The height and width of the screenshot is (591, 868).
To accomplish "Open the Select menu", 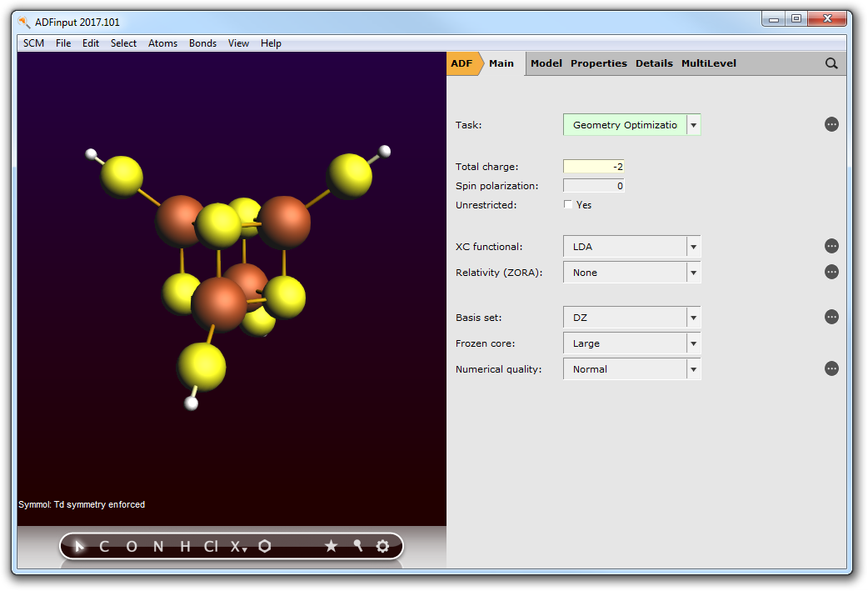I will tap(123, 43).
